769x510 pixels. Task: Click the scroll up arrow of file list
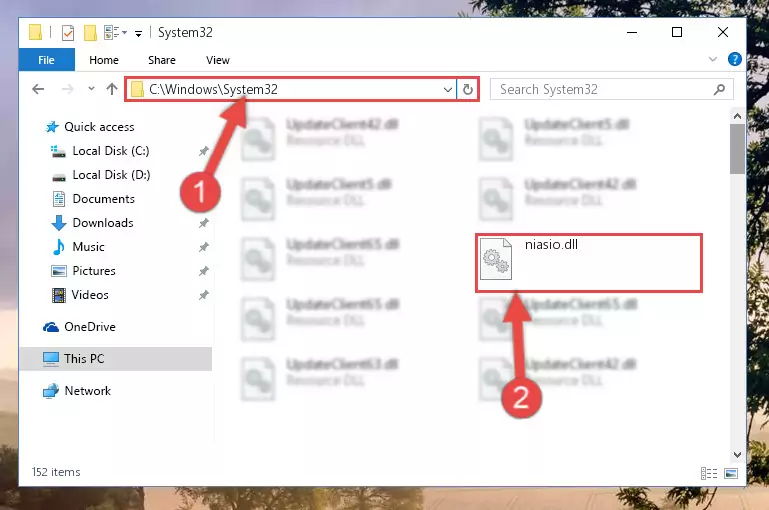(737, 116)
